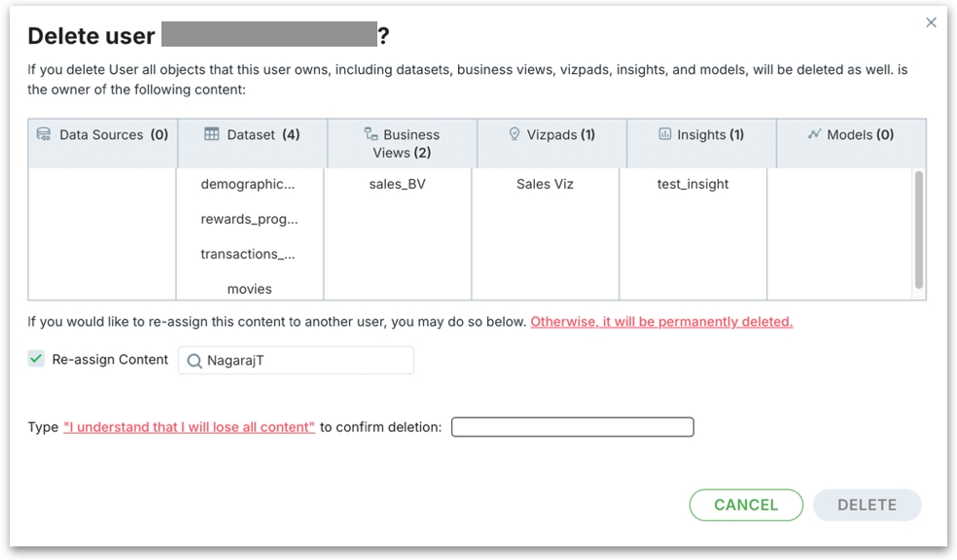The image size is (957, 560).
Task: Uncheck the Re-assign Content checkbox
Action: 36,359
